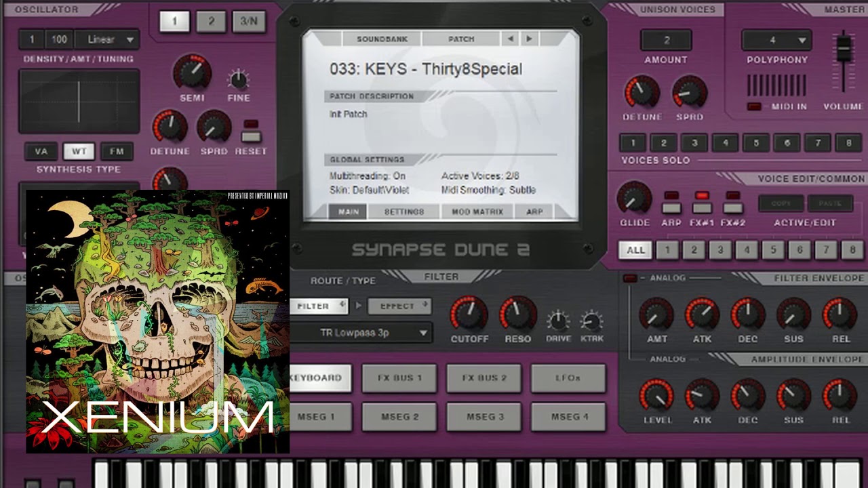Click the Glide knob
The height and width of the screenshot is (488, 868).
click(x=634, y=199)
